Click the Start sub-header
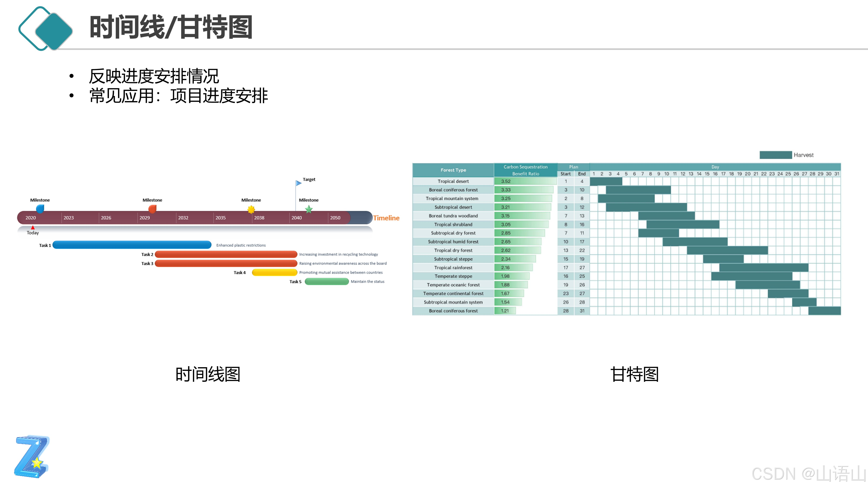The width and height of the screenshot is (868, 488). (566, 174)
